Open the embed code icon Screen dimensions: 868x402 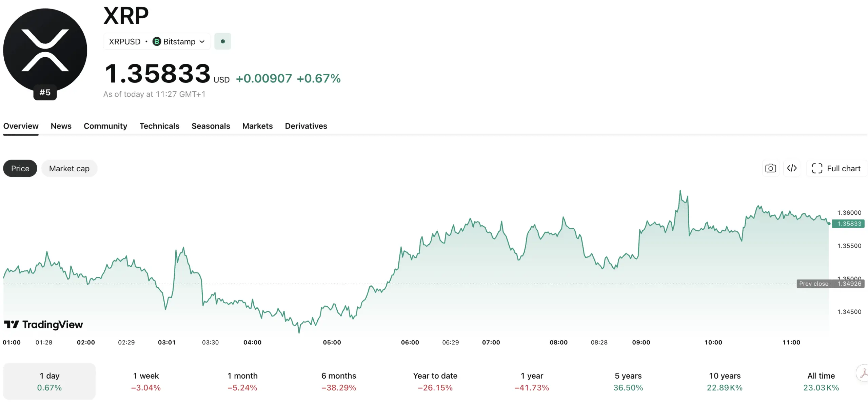[792, 168]
